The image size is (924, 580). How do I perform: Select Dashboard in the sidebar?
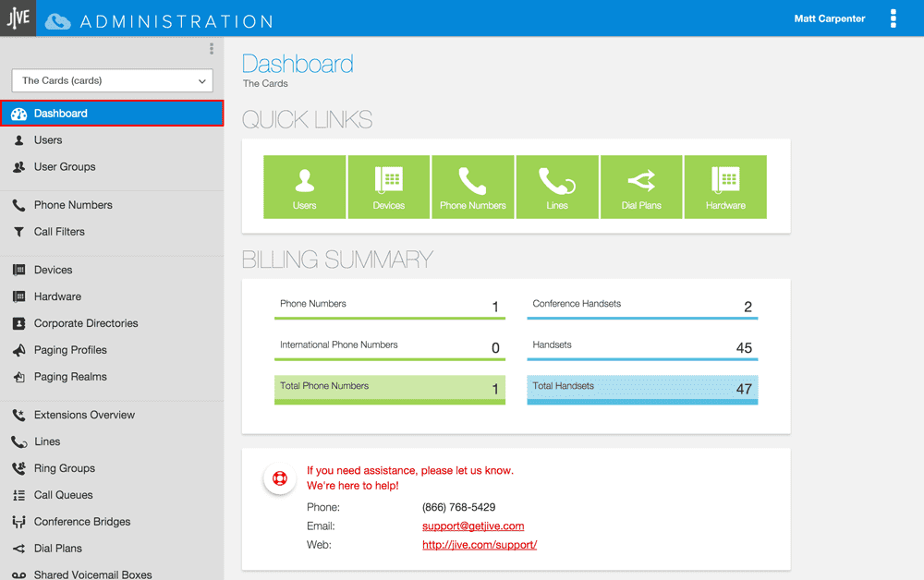coord(112,114)
